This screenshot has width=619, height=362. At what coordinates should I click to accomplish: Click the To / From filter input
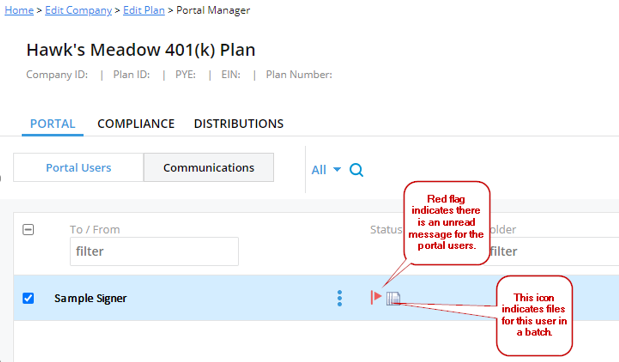point(154,251)
